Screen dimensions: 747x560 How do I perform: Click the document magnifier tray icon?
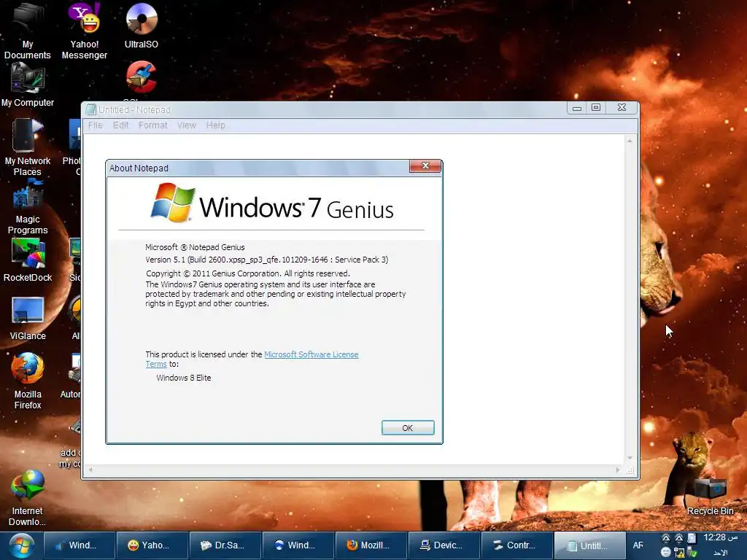click(x=692, y=538)
